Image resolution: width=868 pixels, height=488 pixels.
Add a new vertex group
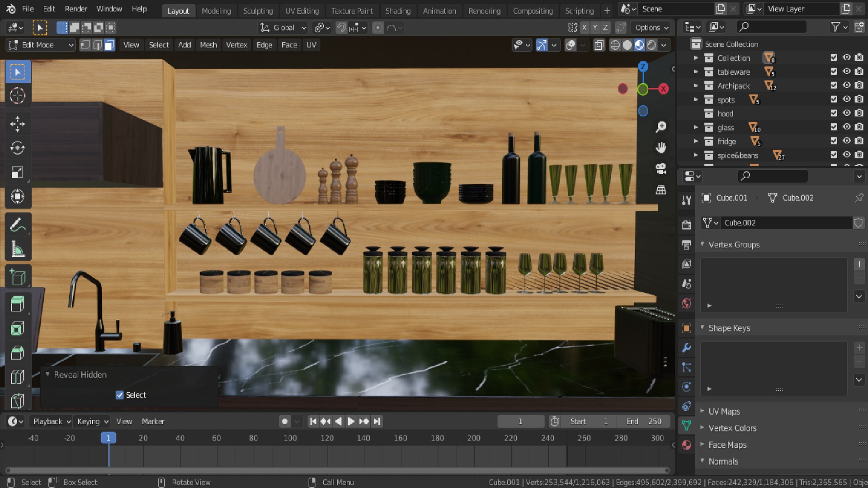(859, 264)
